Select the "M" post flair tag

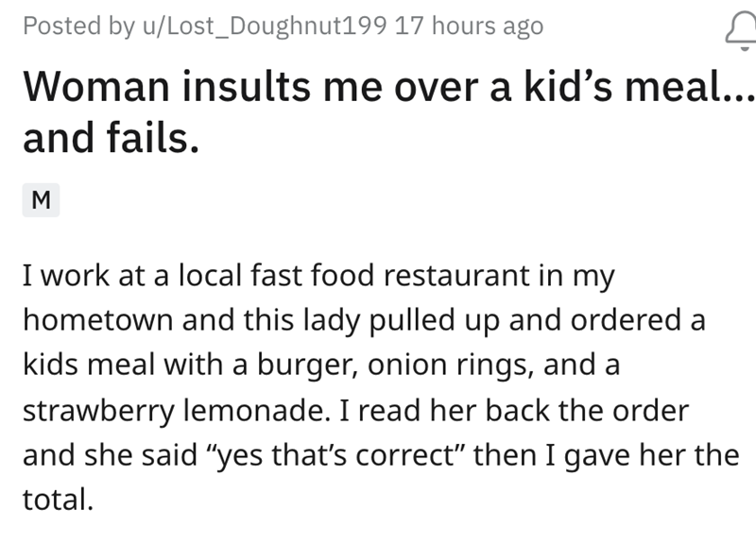41,200
